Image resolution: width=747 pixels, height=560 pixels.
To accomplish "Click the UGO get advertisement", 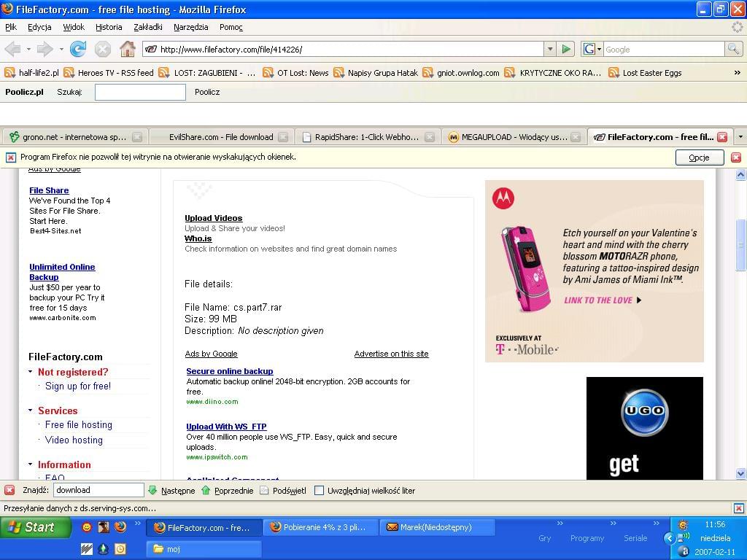I will pos(645,428).
